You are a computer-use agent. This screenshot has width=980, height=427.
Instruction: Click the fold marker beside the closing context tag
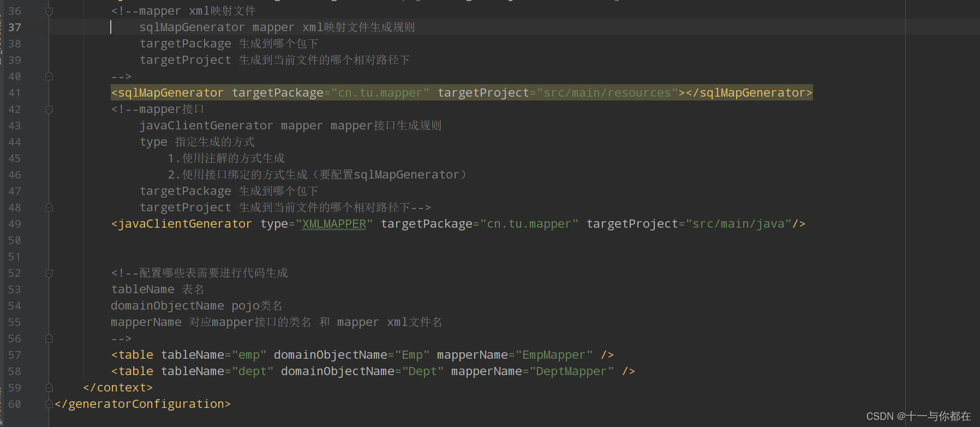[x=49, y=388]
